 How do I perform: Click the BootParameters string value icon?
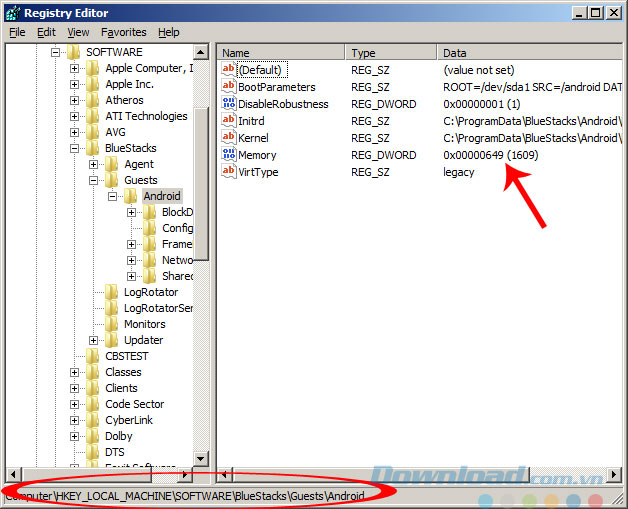229,87
